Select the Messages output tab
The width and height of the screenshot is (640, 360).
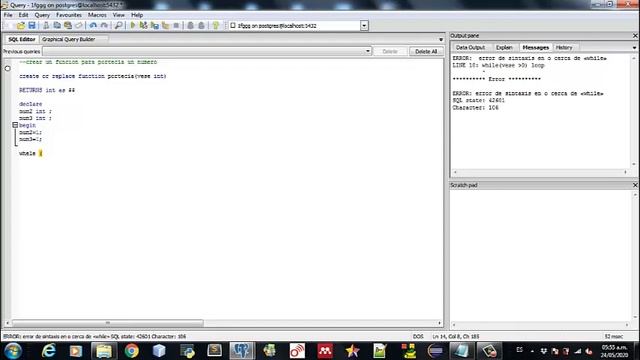tap(535, 47)
